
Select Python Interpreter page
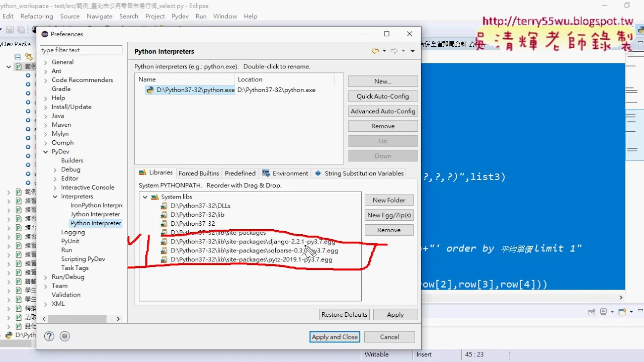[x=96, y=223]
